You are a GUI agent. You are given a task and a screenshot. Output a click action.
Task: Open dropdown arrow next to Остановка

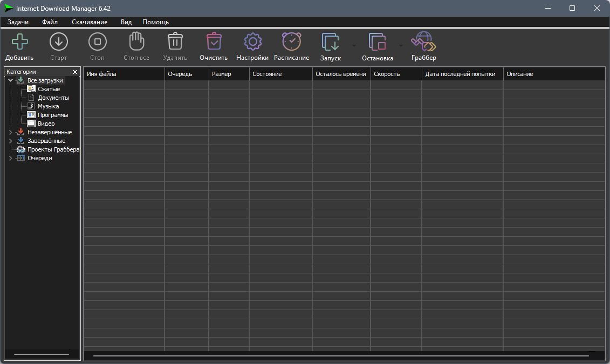pos(401,46)
